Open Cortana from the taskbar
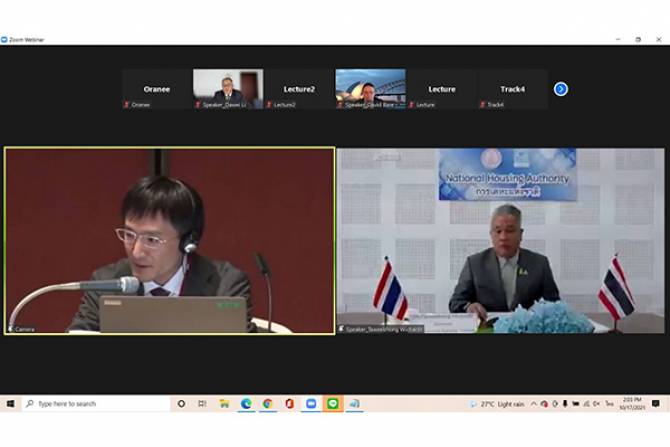Viewport: 670px width, 447px height. pos(181,404)
